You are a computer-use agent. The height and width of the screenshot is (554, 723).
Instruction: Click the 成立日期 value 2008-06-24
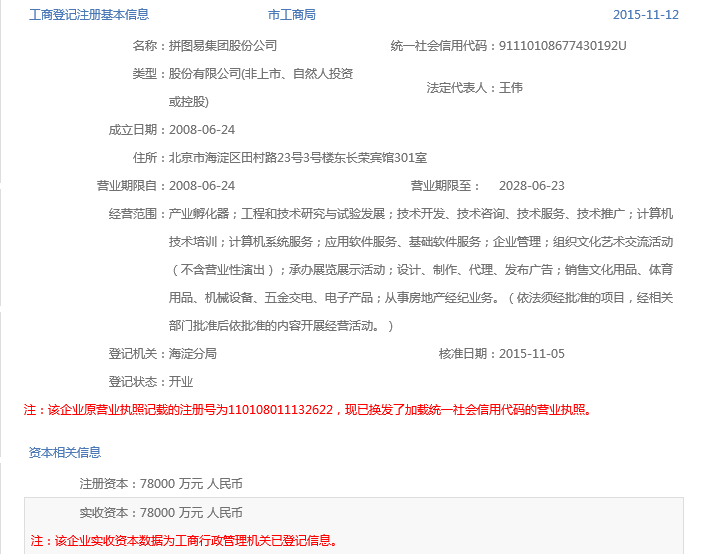point(202,130)
